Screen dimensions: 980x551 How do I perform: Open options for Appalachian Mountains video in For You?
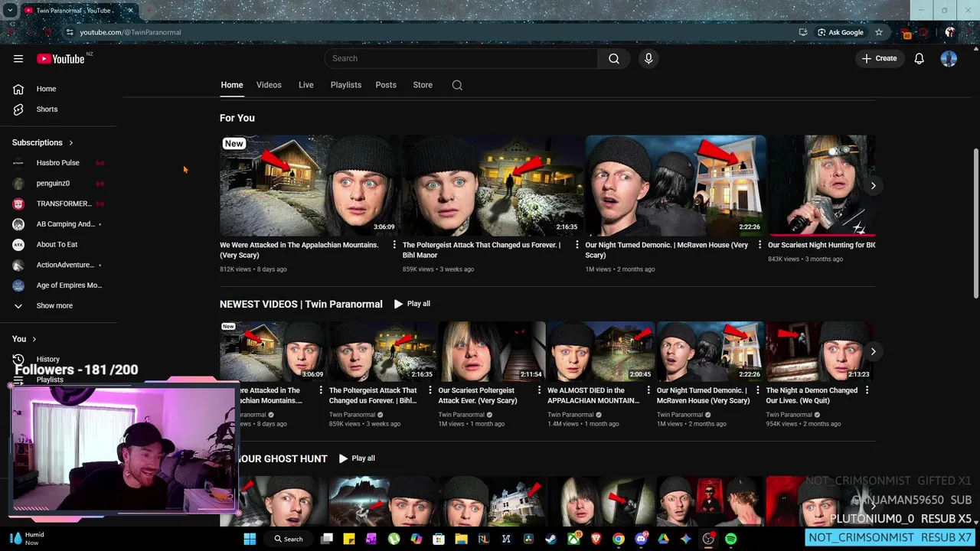click(x=394, y=245)
